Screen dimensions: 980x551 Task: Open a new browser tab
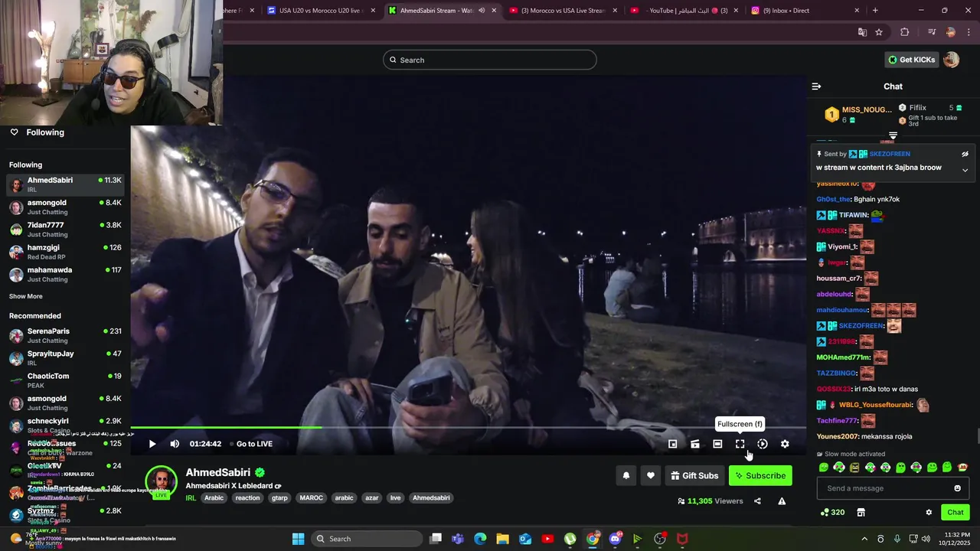click(875, 11)
